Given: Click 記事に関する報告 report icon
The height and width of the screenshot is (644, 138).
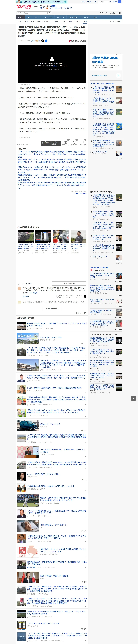Looking at the screenshot, I should (24, 144).
